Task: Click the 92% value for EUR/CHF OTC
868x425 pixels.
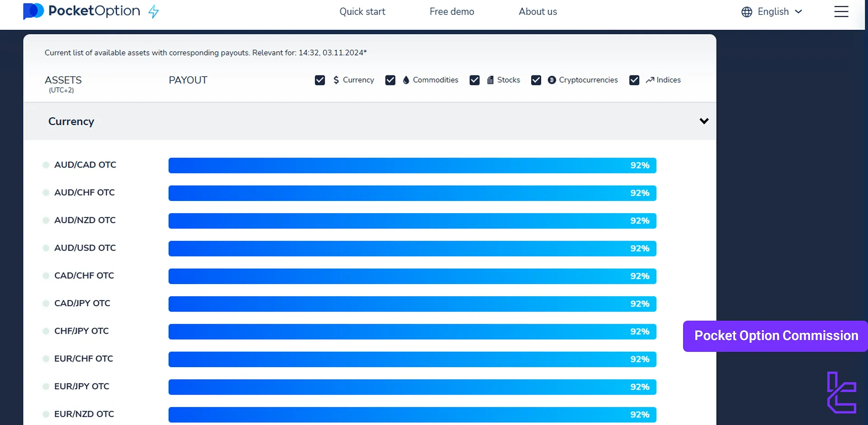Action: (x=640, y=359)
